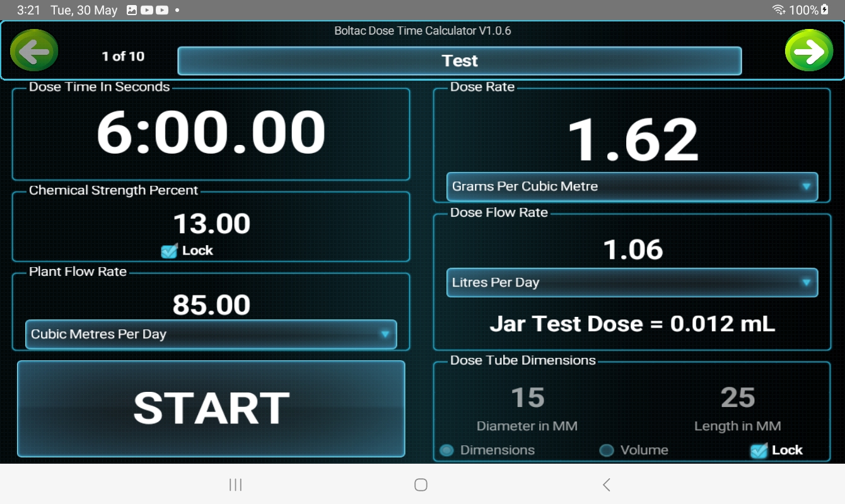Tap the Android home button

point(421,484)
